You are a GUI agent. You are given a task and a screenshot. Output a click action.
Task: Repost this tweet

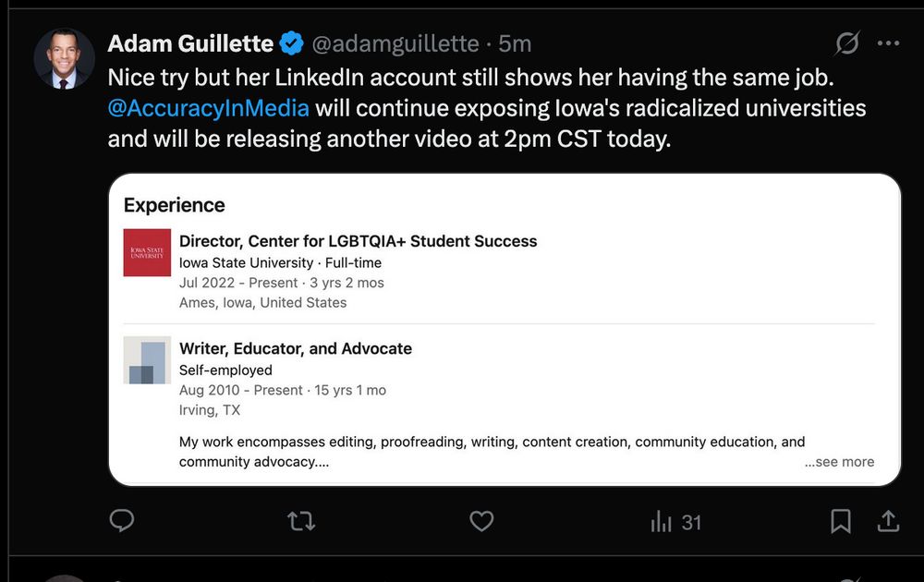click(x=301, y=522)
